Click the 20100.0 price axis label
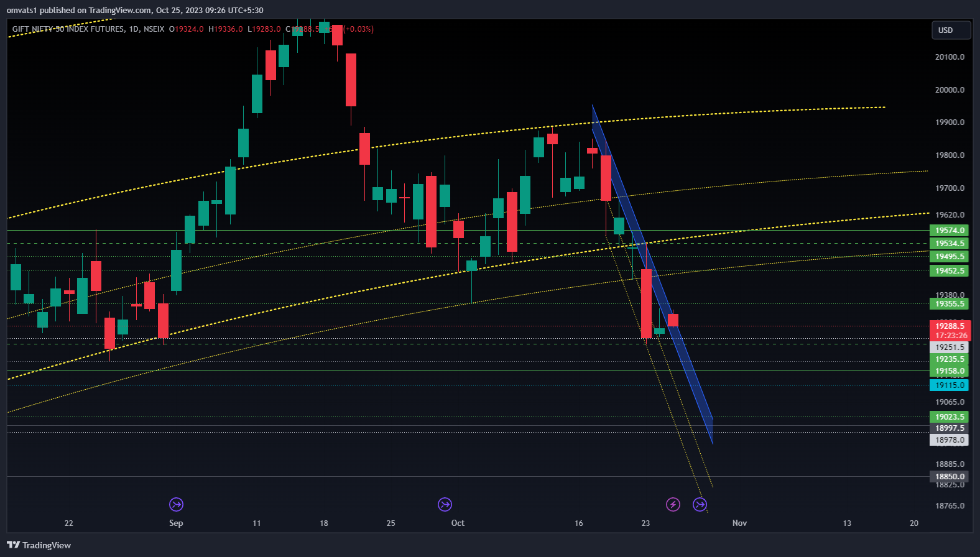 (x=950, y=57)
